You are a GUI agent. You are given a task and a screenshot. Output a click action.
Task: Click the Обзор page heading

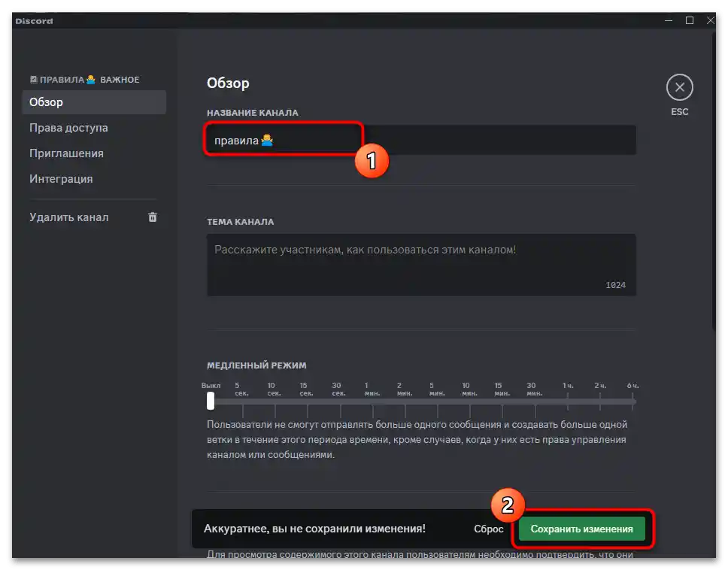(228, 83)
